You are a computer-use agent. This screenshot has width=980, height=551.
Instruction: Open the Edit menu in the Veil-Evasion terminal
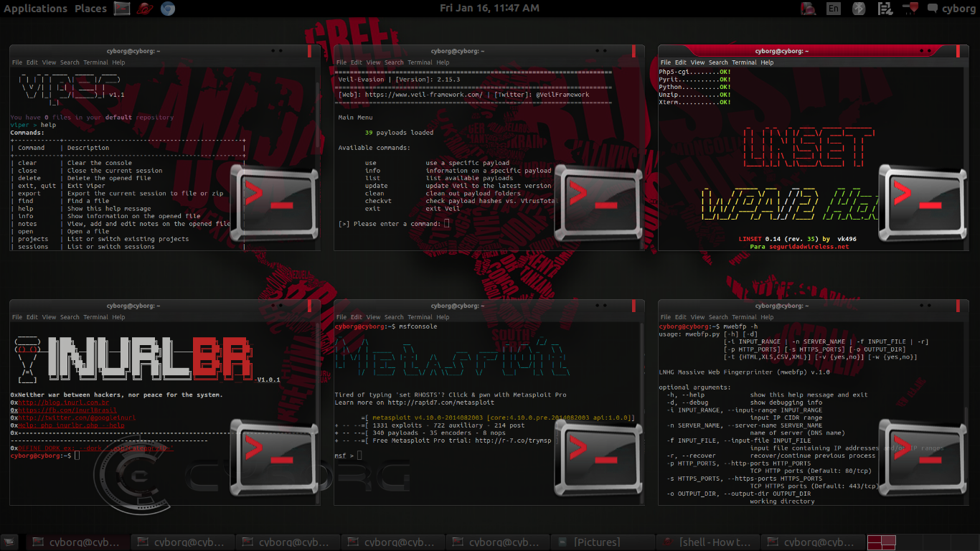[x=357, y=62]
